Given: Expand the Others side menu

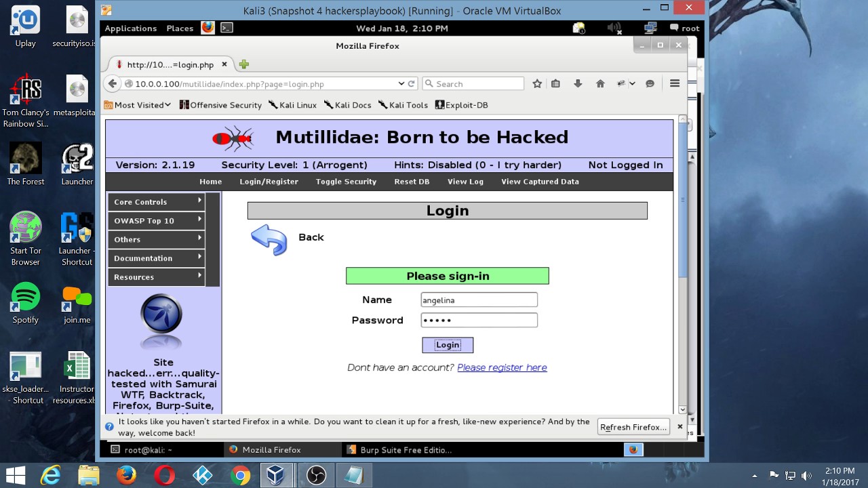Looking at the screenshot, I should click(157, 239).
